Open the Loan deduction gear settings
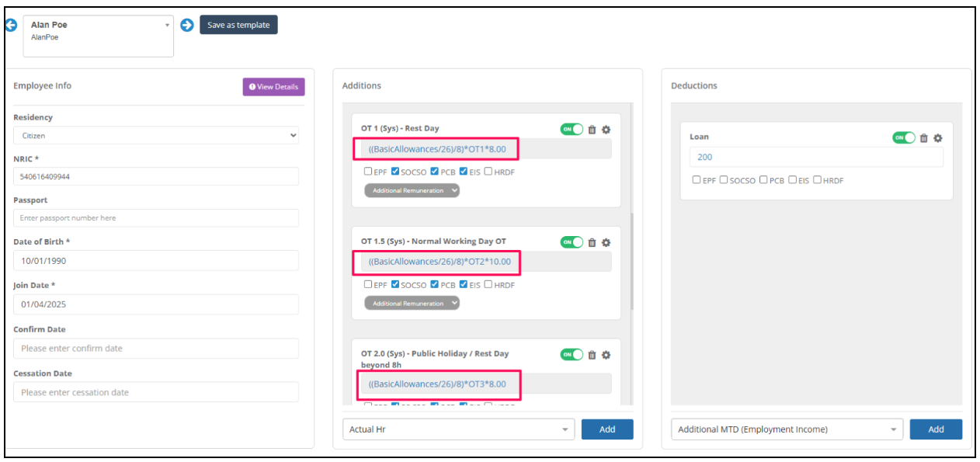 click(x=938, y=137)
